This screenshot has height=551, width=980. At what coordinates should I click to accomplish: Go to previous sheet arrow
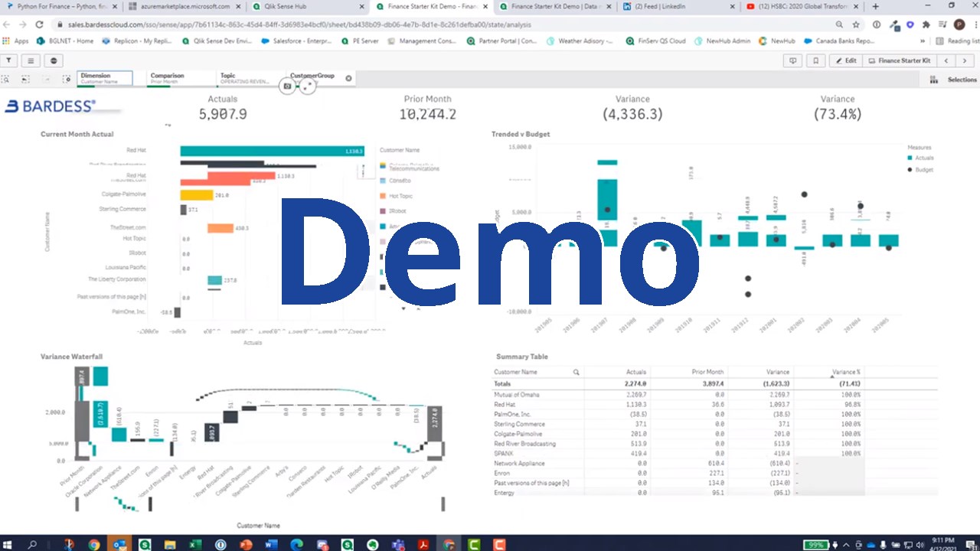[x=946, y=60]
